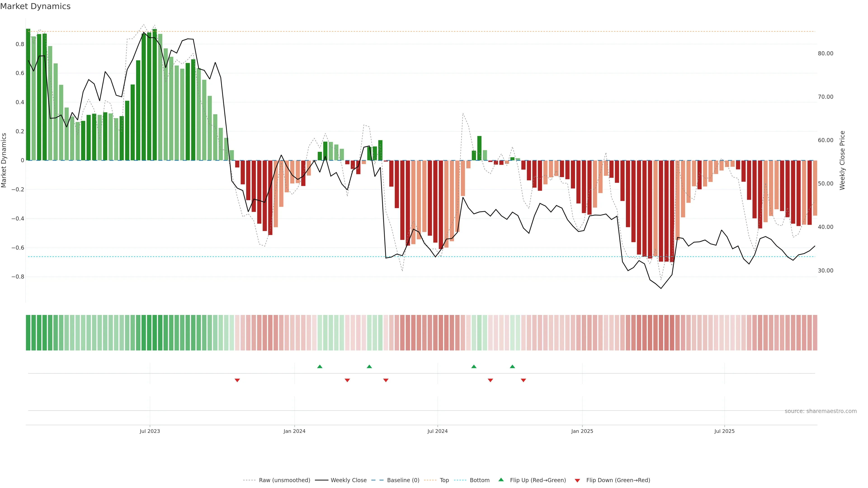
Task: Click the Jan 2025 axis label
Action: (582, 431)
